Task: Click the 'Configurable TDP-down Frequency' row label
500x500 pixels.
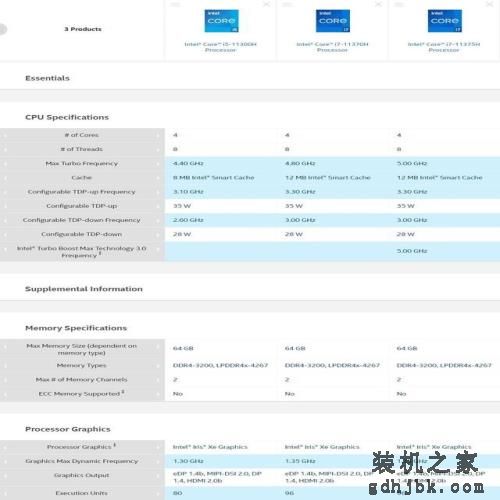Action: tap(82, 220)
